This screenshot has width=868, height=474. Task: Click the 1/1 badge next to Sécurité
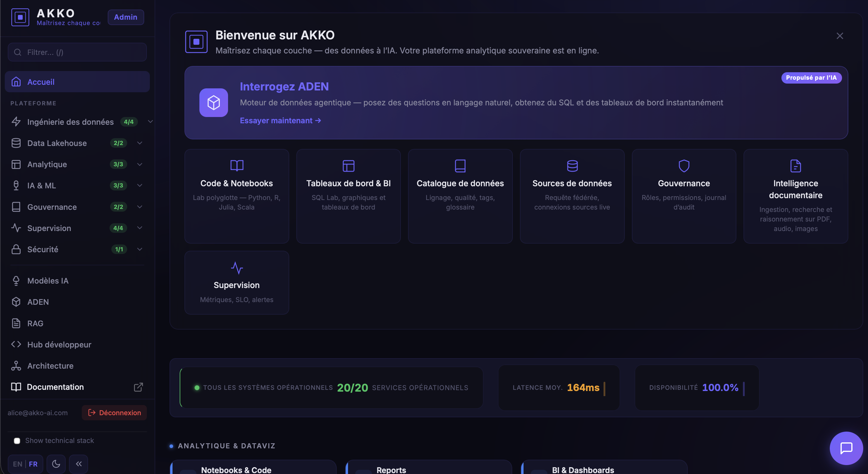[x=119, y=249]
